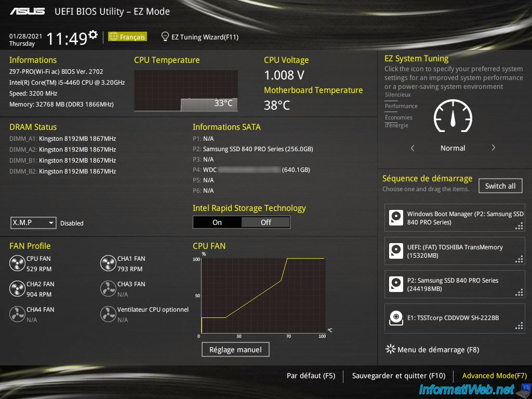
Task: Click the gear icon next to the clock
Action: click(x=93, y=35)
